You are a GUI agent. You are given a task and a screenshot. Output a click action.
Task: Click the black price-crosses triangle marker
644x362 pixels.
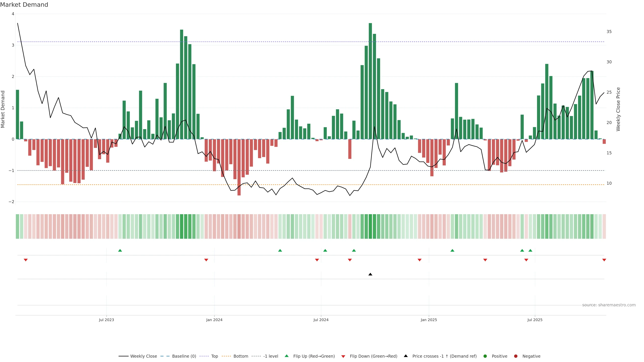click(370, 274)
